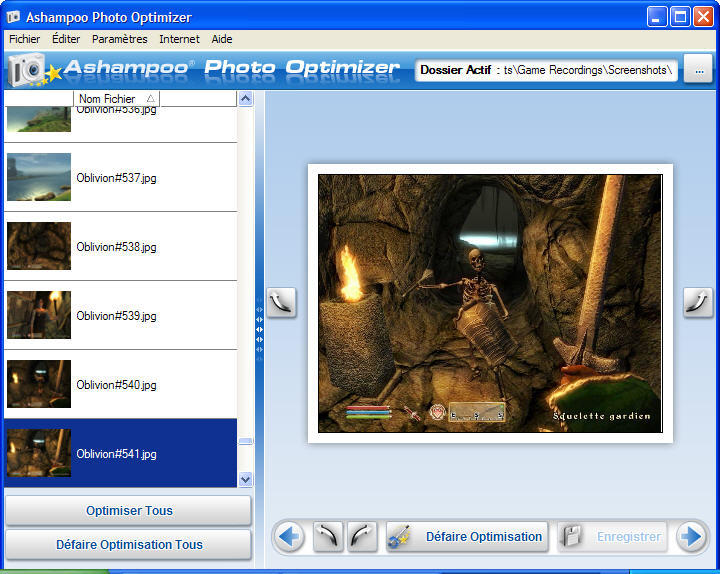The height and width of the screenshot is (574, 720).
Task: Select the Oblivion#537.jpg thumbnail
Action: pos(39,178)
